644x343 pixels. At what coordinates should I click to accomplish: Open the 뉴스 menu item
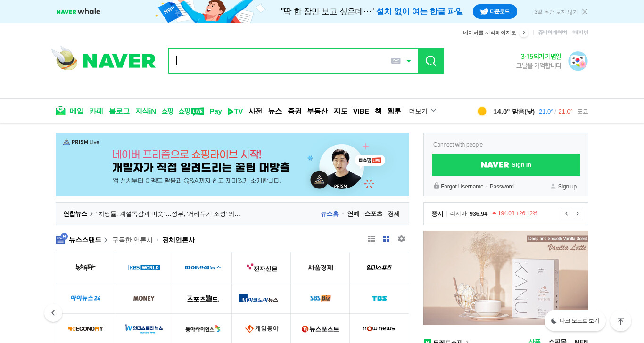pos(275,111)
